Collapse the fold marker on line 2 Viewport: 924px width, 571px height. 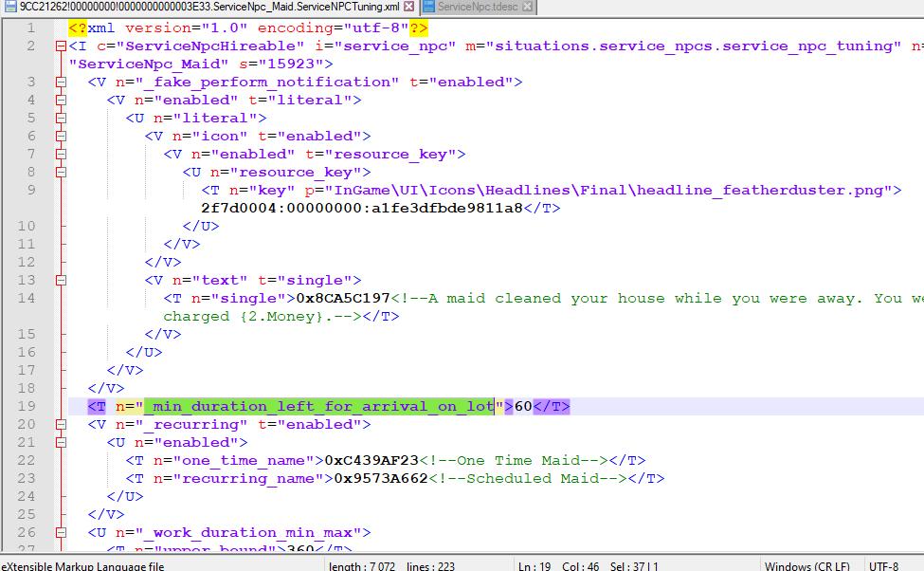(x=62, y=46)
